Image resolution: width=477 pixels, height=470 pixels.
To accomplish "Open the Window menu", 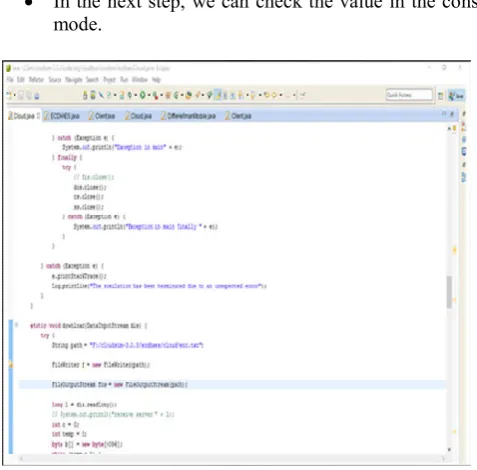I will point(139,80).
